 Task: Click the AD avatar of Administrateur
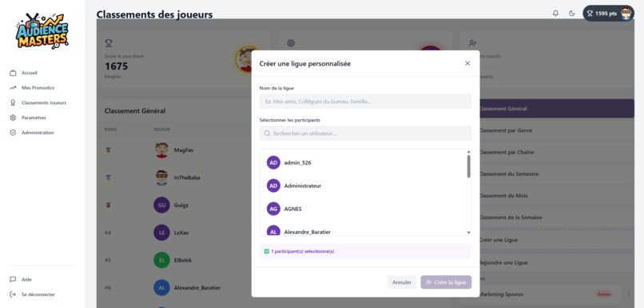(273, 186)
